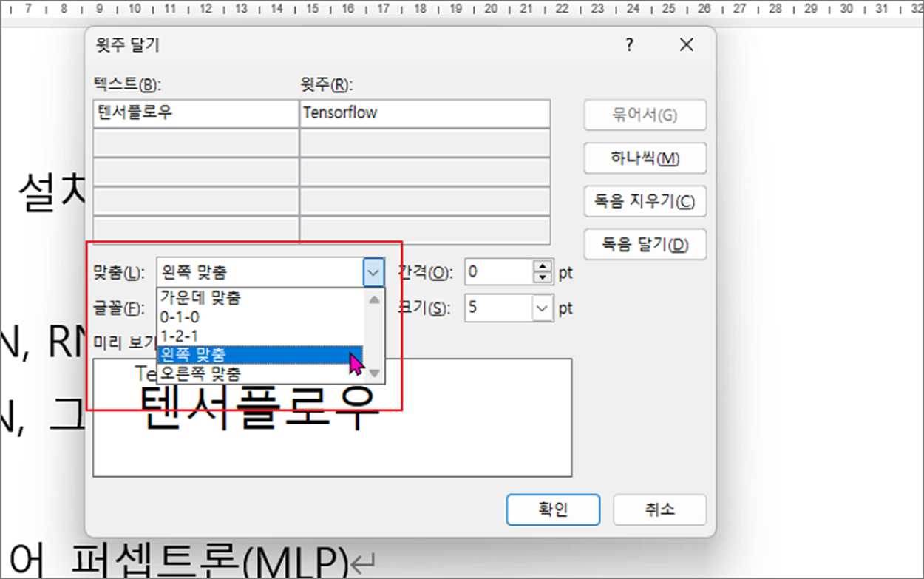Decrease 간격 spacing with down arrow
Screen dimensions: 924x579
543,278
